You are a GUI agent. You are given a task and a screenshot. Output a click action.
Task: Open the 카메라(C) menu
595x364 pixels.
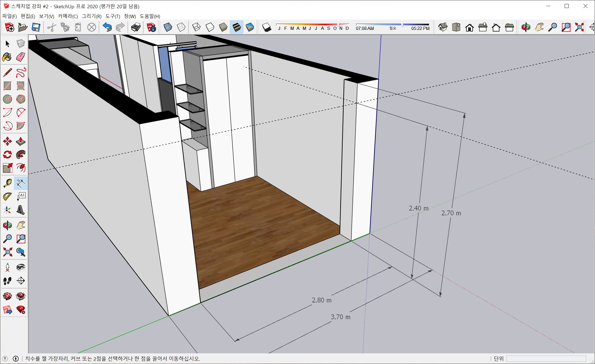tap(68, 16)
